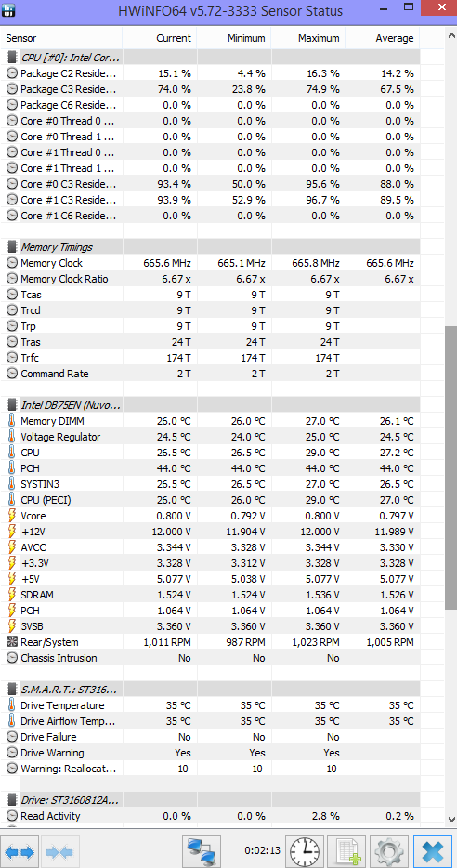Open the network remote monitoring icon
457x868 pixels.
[202, 851]
